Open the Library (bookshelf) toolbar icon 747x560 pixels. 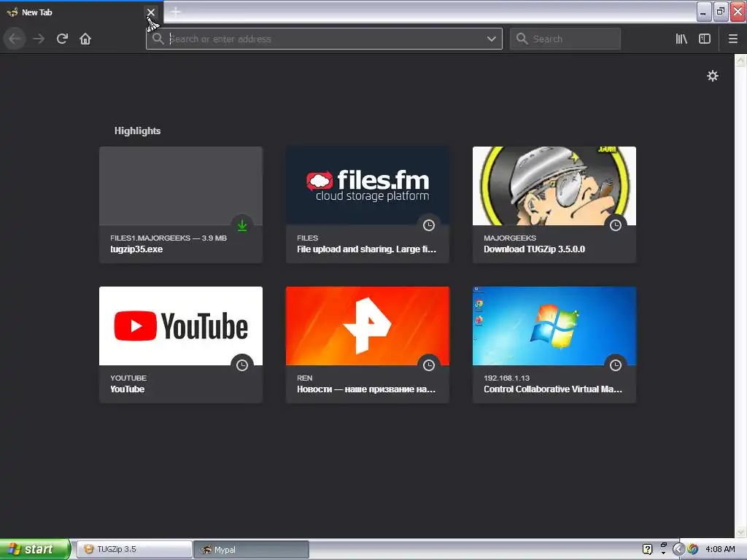(681, 39)
